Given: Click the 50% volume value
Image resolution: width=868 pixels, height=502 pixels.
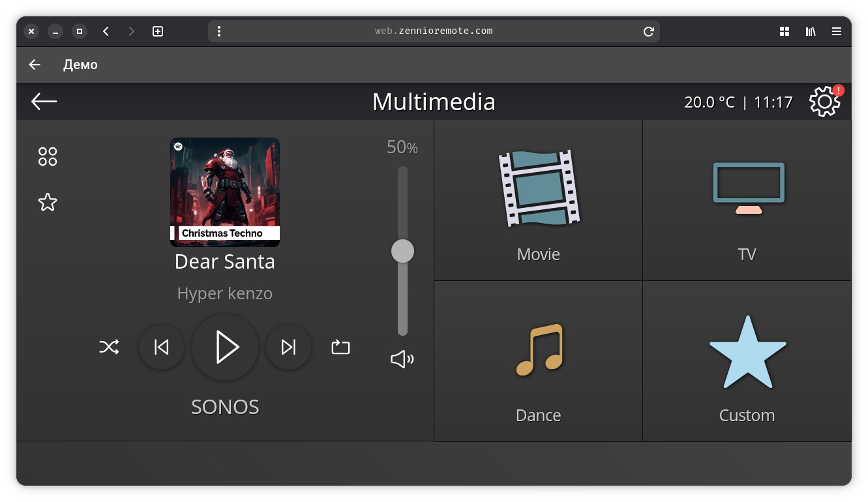Looking at the screenshot, I should pos(402,148).
